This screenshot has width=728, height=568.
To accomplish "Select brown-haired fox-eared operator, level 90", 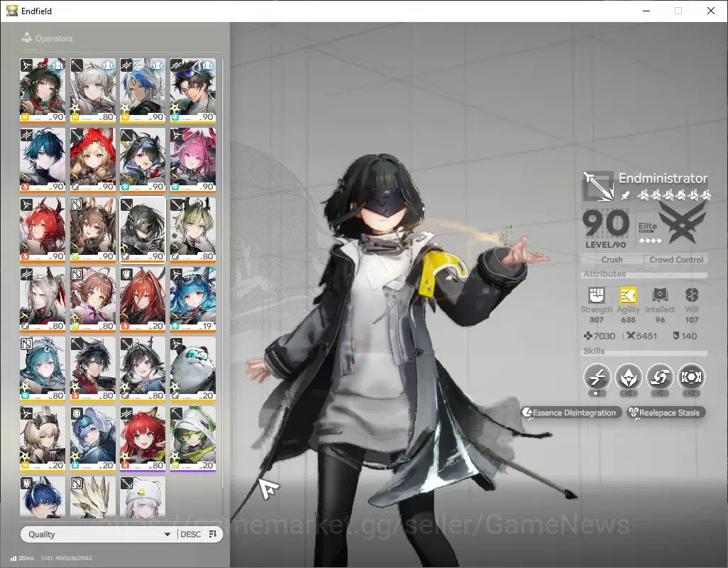I will 92,230.
